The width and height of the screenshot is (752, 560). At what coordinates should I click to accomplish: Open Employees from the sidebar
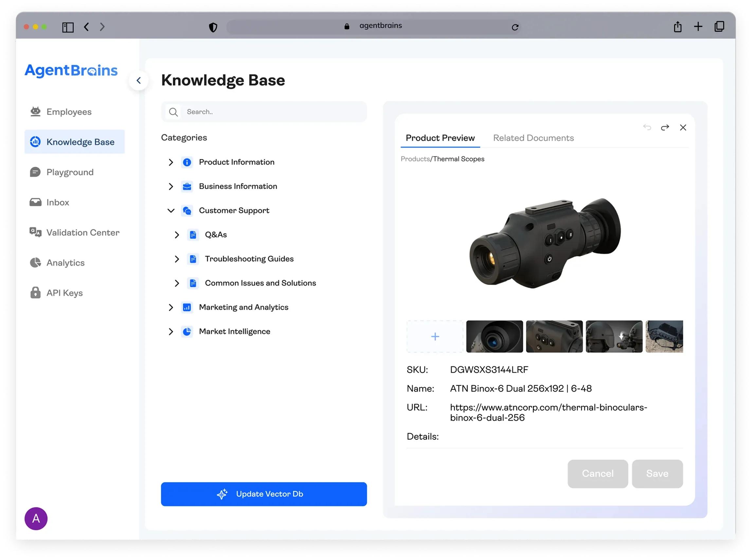(69, 112)
